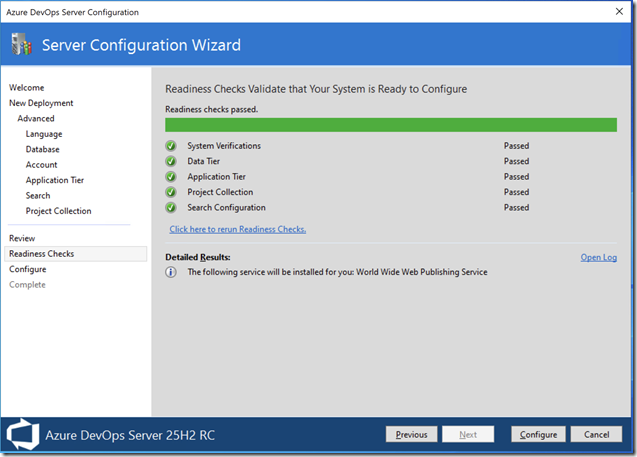Click green check icon beside Data Tier
This screenshot has width=637, height=457.
[x=171, y=161]
